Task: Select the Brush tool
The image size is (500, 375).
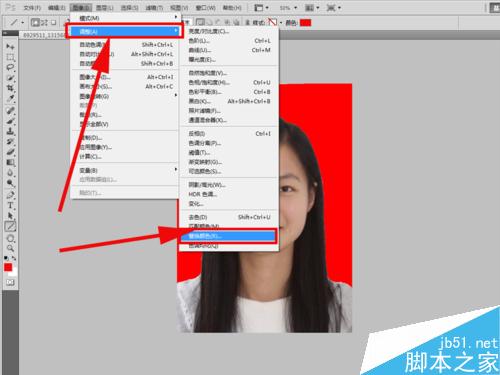Action: click(x=10, y=121)
